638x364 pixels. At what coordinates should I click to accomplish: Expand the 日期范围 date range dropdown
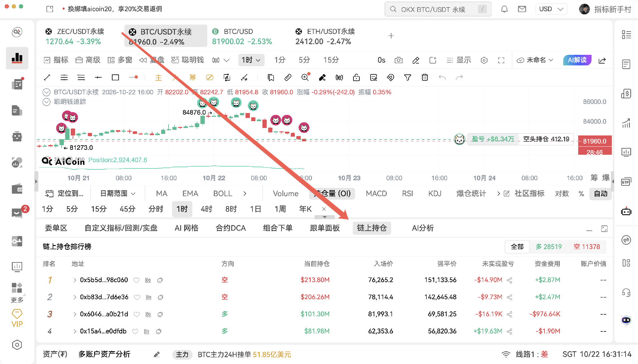(x=118, y=194)
